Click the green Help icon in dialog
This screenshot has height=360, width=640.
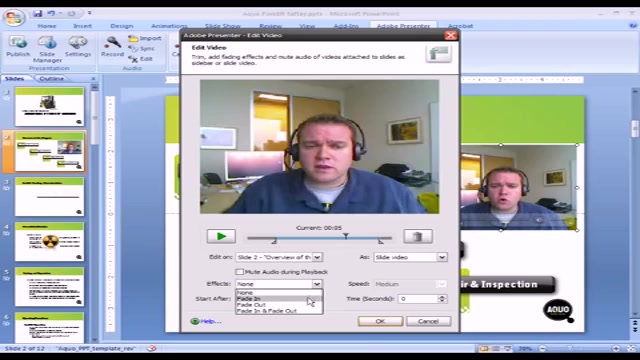click(195, 322)
